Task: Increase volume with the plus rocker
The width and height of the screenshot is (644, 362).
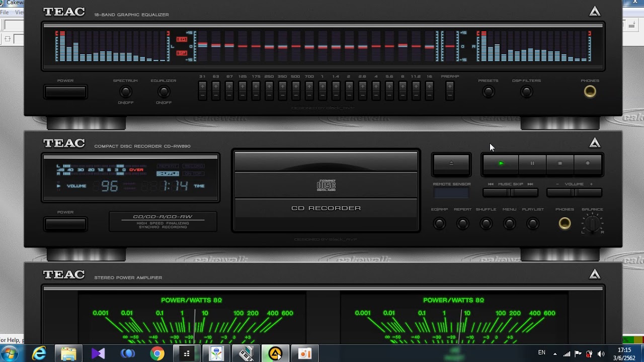Action: click(588, 192)
